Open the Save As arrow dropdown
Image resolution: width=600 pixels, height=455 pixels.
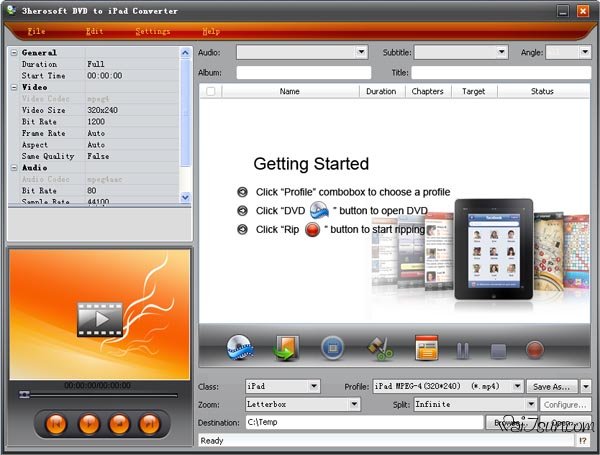[x=586, y=386]
